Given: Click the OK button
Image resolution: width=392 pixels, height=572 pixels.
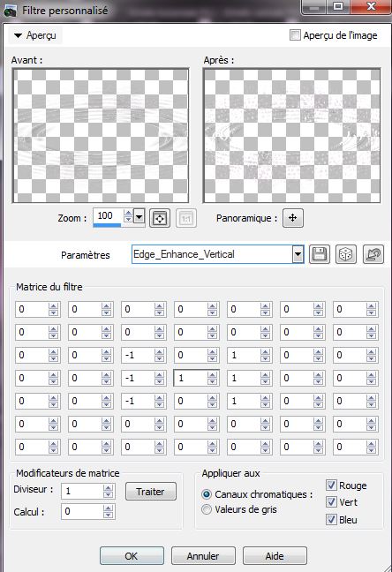Looking at the screenshot, I should [x=132, y=556].
